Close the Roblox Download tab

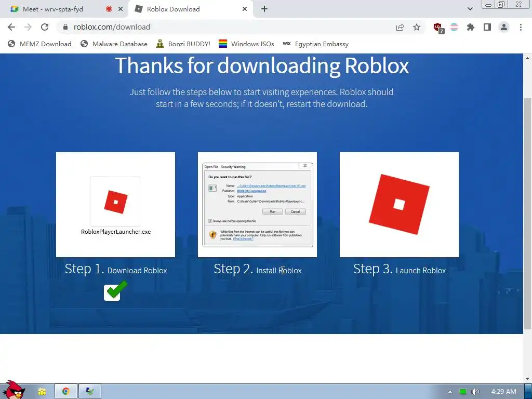pos(245,9)
